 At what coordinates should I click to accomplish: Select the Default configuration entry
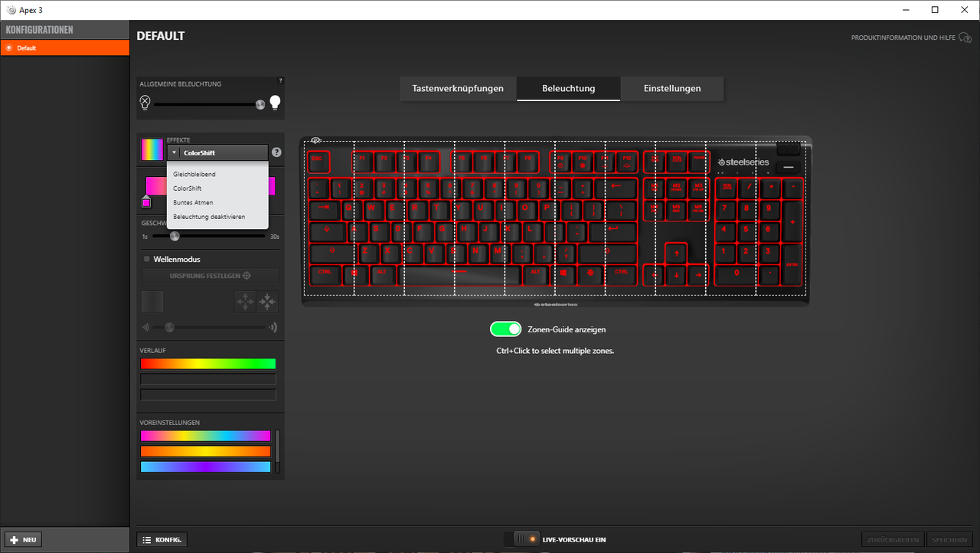pyautogui.click(x=65, y=47)
